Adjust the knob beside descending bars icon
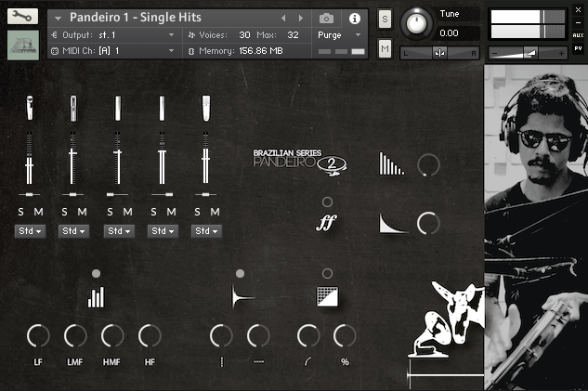 (x=428, y=164)
